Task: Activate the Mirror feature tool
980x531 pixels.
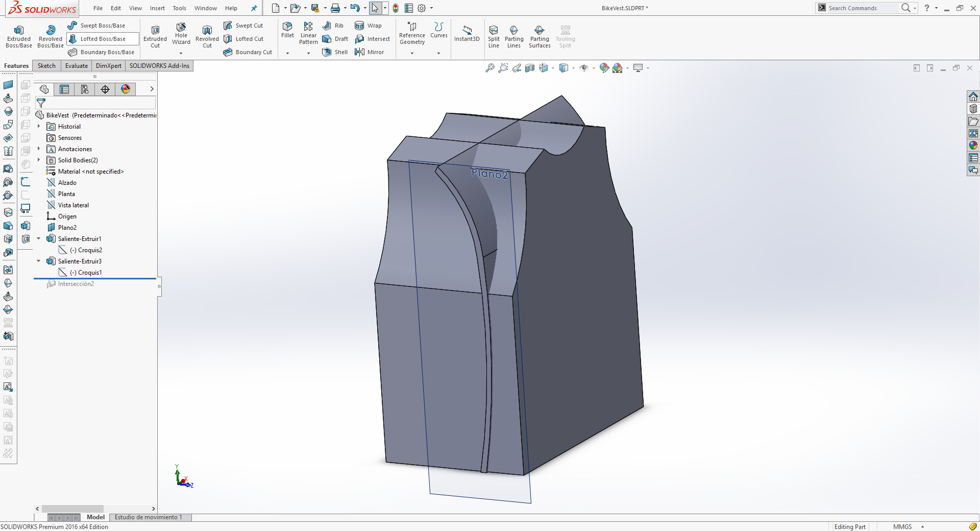Action: tap(369, 52)
